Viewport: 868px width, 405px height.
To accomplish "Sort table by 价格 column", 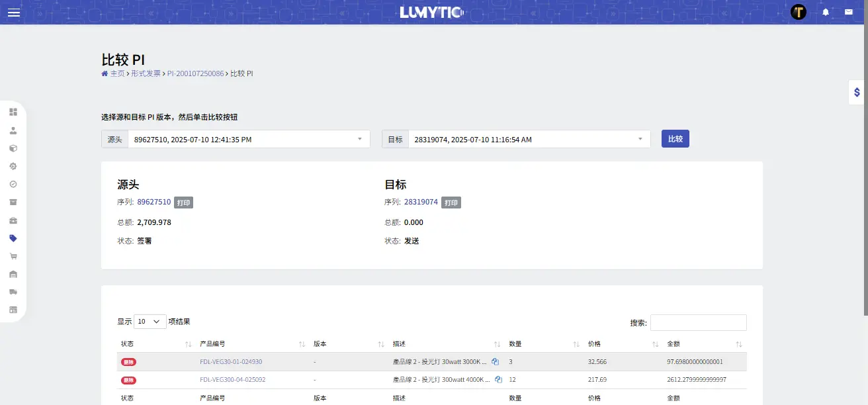I will tap(655, 344).
